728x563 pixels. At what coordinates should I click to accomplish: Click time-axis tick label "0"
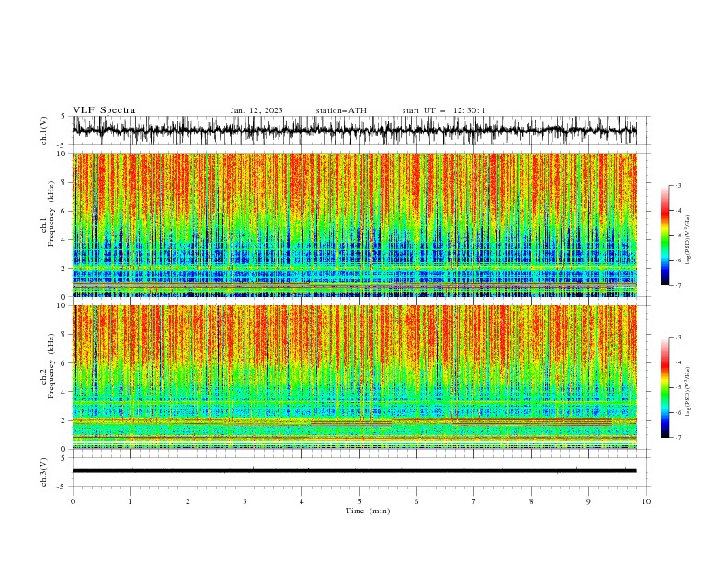click(x=73, y=501)
